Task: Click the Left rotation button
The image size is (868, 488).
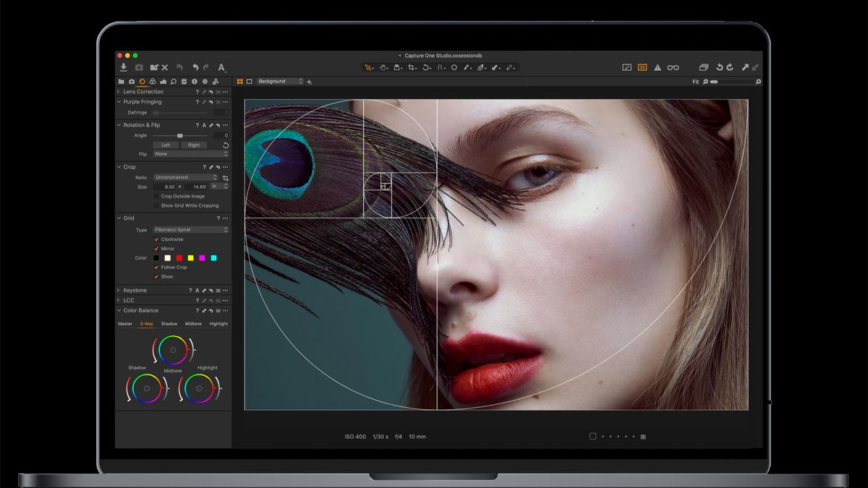Action: (165, 145)
